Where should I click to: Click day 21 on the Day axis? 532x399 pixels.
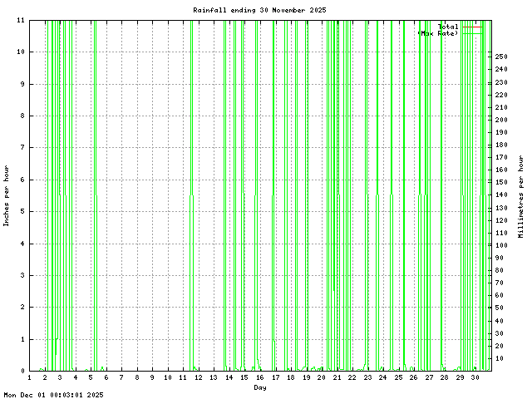[x=337, y=377]
